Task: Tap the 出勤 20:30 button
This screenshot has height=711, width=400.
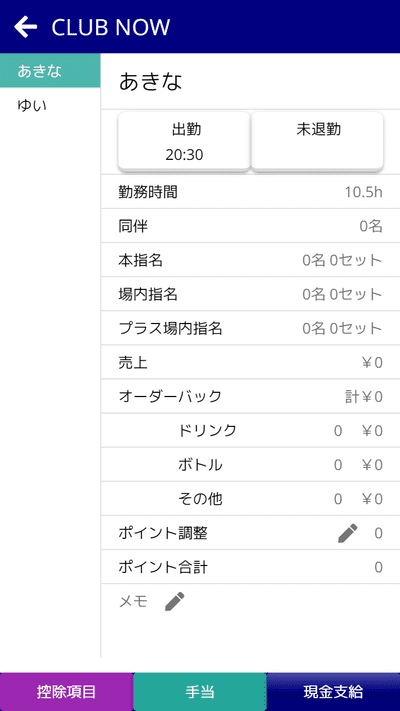Action: point(184,141)
